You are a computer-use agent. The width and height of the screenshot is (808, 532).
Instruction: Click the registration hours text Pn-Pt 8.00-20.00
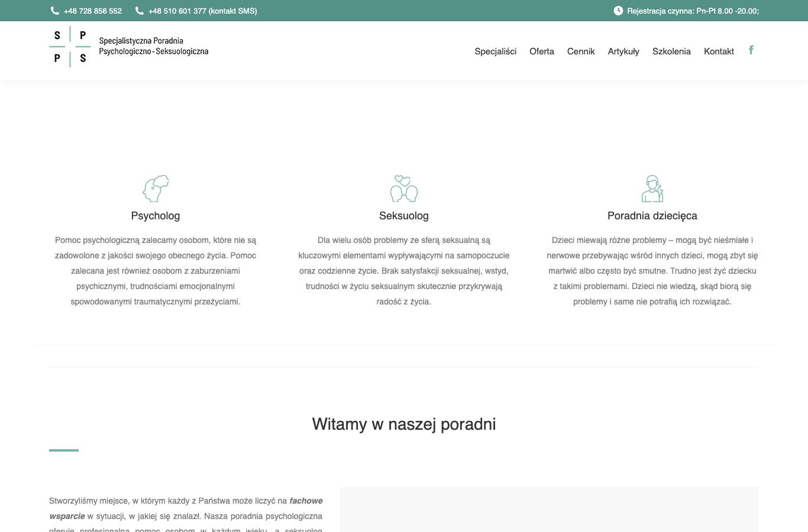tap(728, 11)
